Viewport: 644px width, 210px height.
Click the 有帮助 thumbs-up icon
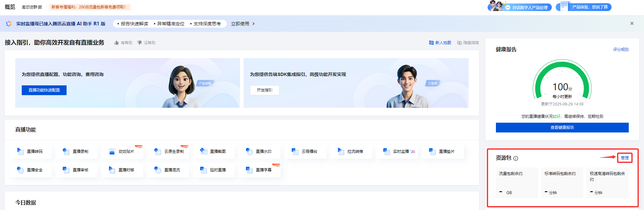click(x=116, y=43)
